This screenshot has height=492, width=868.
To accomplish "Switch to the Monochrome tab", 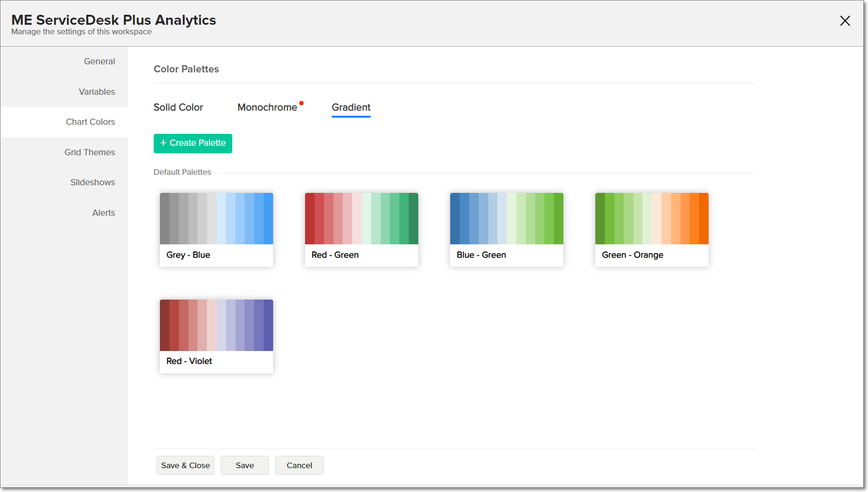I will [267, 108].
